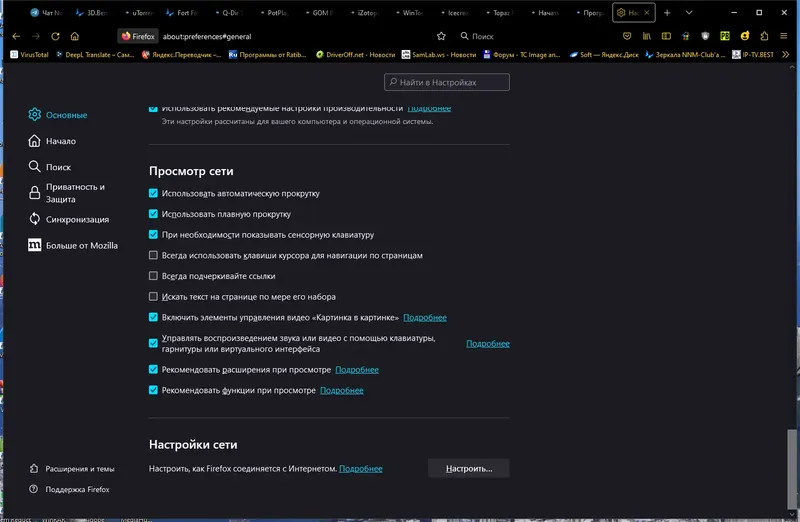This screenshot has height=522, width=800.
Task: Switch to the Fort Fir tab
Action: tap(184, 13)
